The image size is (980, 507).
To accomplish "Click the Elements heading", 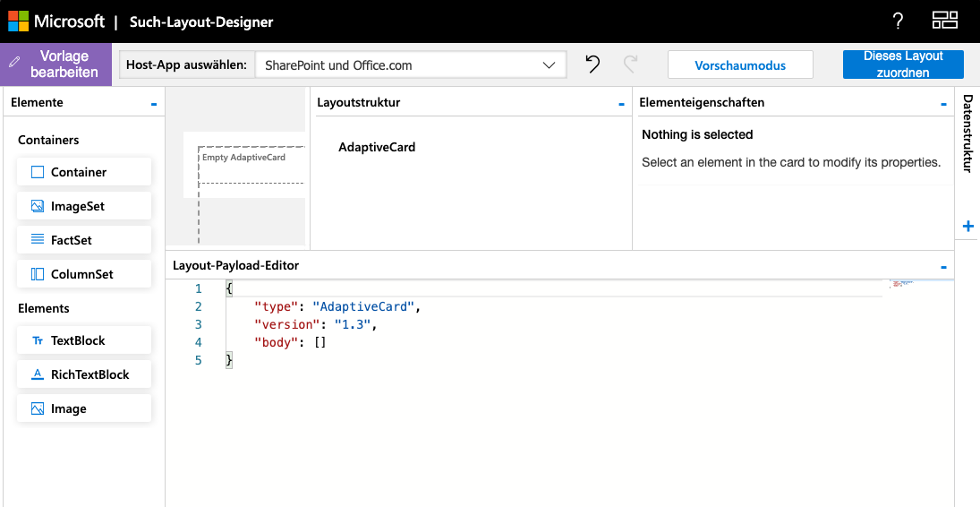I will click(x=43, y=308).
